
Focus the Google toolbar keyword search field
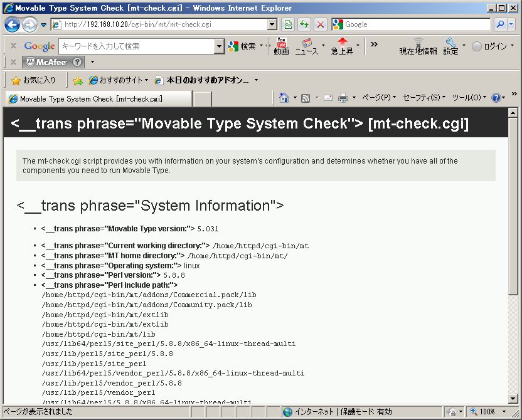click(137, 46)
